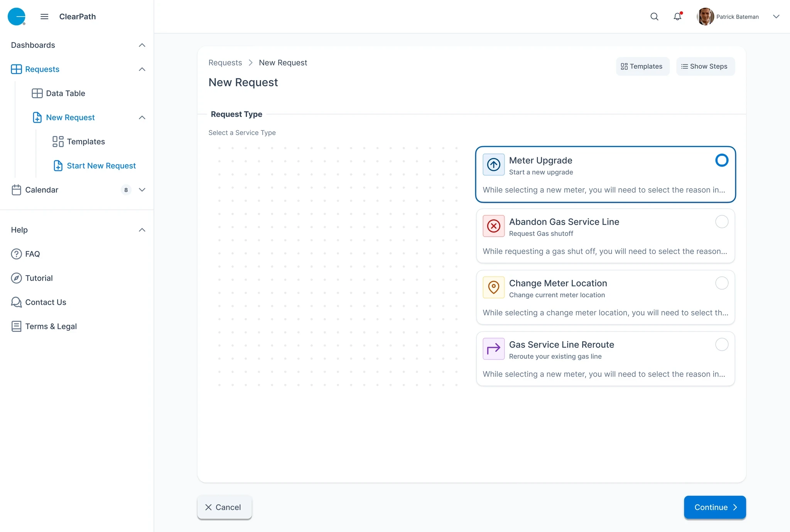Image resolution: width=790 pixels, height=532 pixels.
Task: Open Data Table in the sidebar
Action: click(x=65, y=93)
